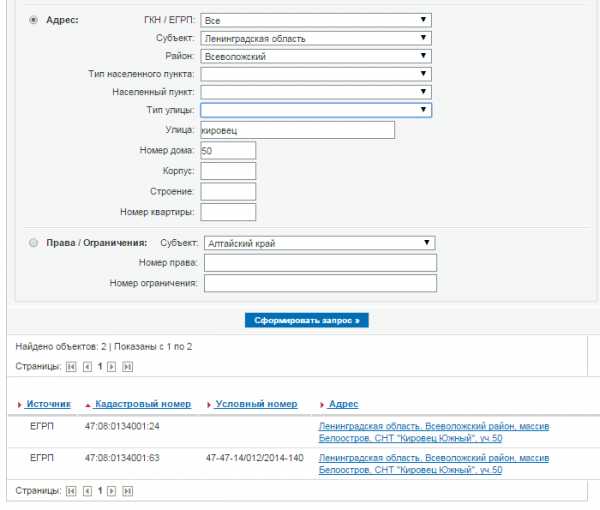Select the Права / Ограничения radio button
The width and height of the screenshot is (600, 510).
pos(33,243)
